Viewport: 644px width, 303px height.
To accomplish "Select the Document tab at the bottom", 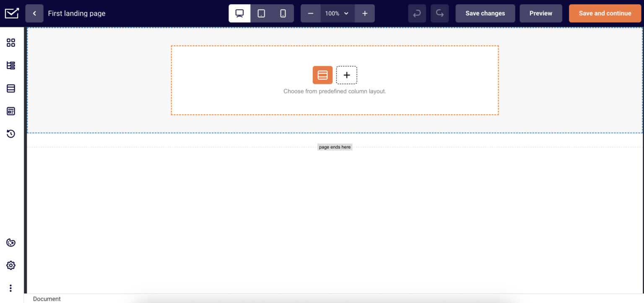I will point(47,298).
